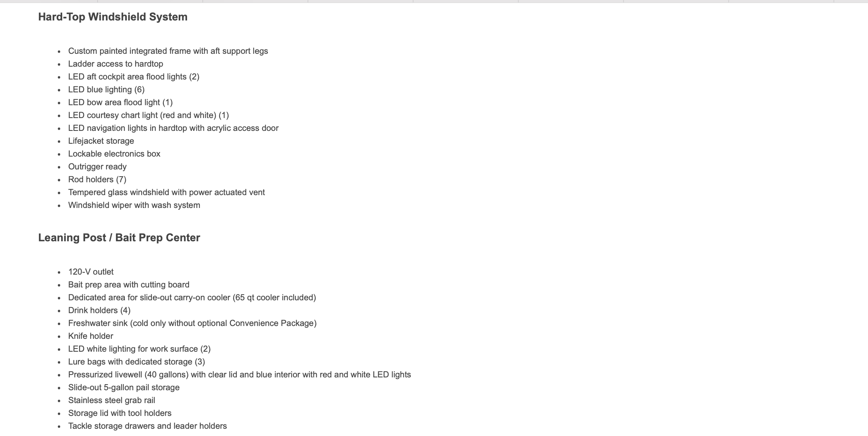The width and height of the screenshot is (868, 436).
Task: Click the pressurized livewell (40 gallons) line
Action: [x=240, y=375]
